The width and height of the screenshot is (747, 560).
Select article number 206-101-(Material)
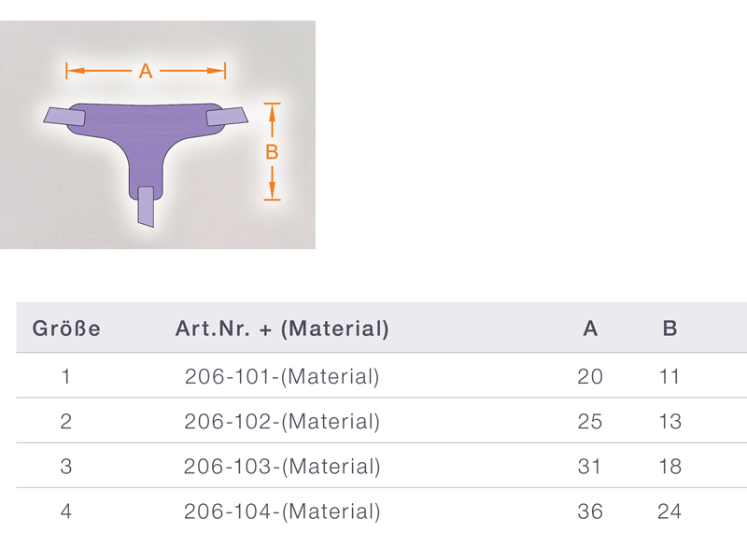(282, 377)
